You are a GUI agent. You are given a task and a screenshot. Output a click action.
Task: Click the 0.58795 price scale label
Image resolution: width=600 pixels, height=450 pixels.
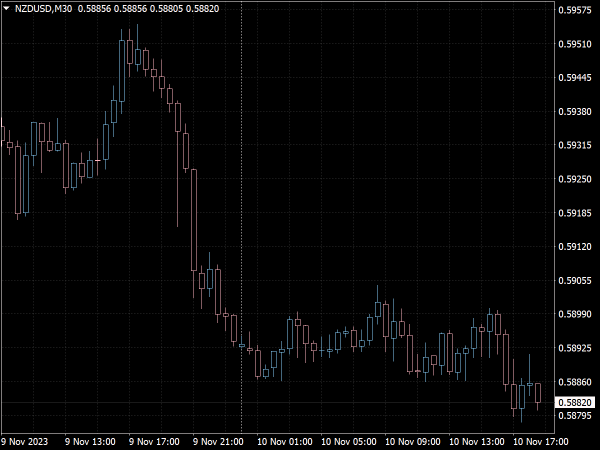pyautogui.click(x=575, y=416)
